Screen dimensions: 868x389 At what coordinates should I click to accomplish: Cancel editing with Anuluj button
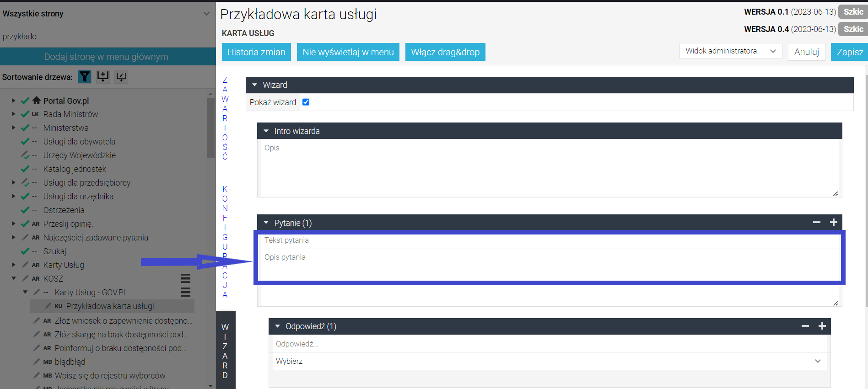(807, 52)
